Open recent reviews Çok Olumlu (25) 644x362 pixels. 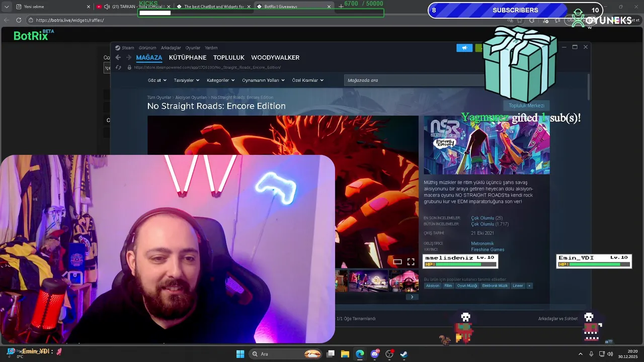(x=487, y=218)
